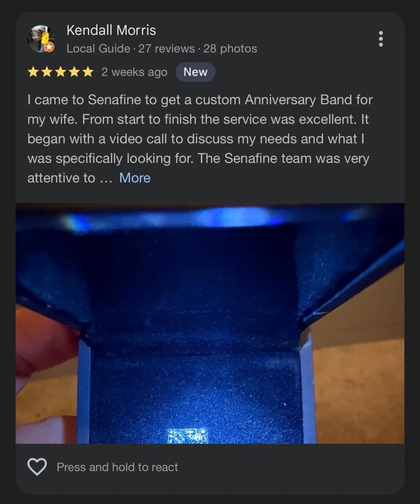420x504 pixels.
Task: Tap the orange Local Guide badge on avatar
Action: (49, 47)
